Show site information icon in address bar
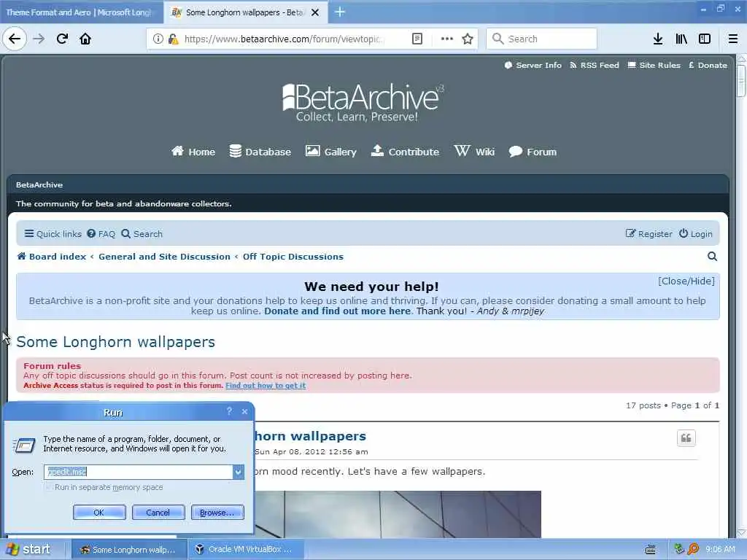 (x=158, y=39)
